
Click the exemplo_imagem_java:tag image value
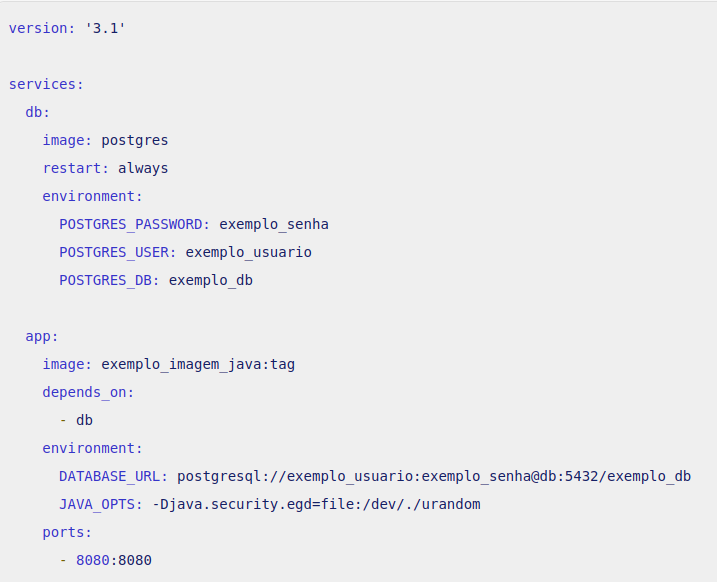click(198, 364)
